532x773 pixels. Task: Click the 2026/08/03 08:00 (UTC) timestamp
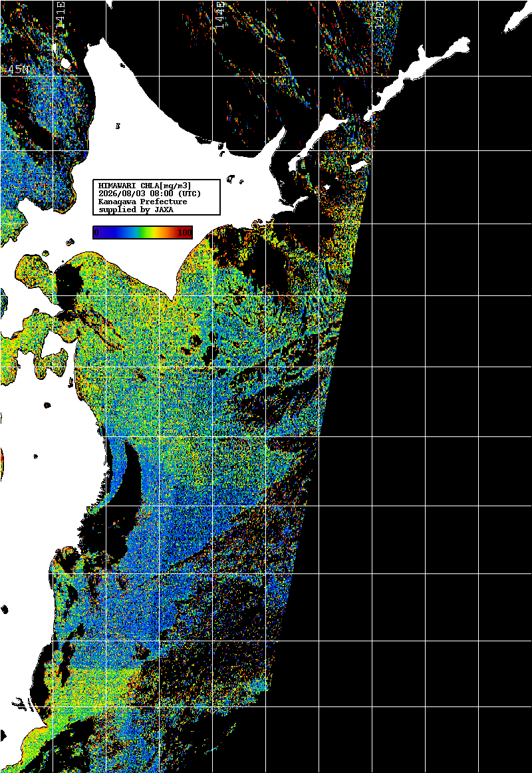pos(150,193)
